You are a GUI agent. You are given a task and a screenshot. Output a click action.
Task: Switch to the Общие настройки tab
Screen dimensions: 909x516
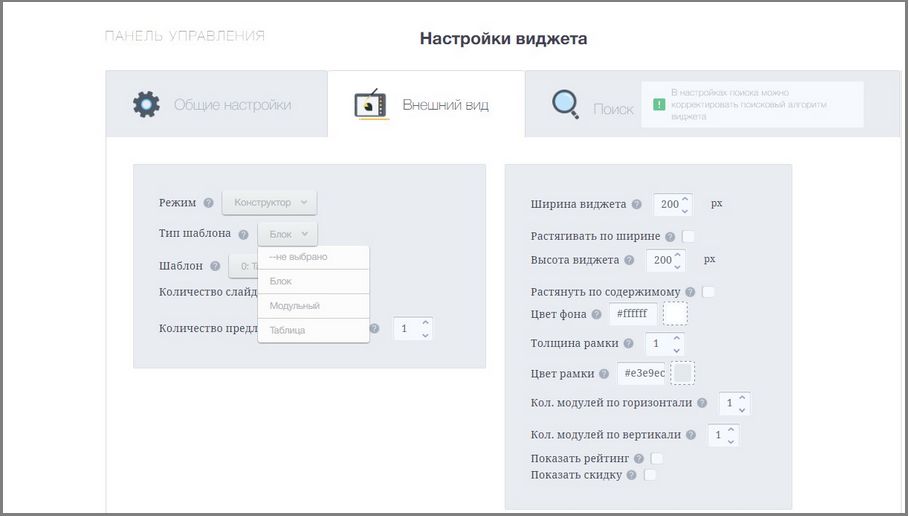(x=217, y=104)
